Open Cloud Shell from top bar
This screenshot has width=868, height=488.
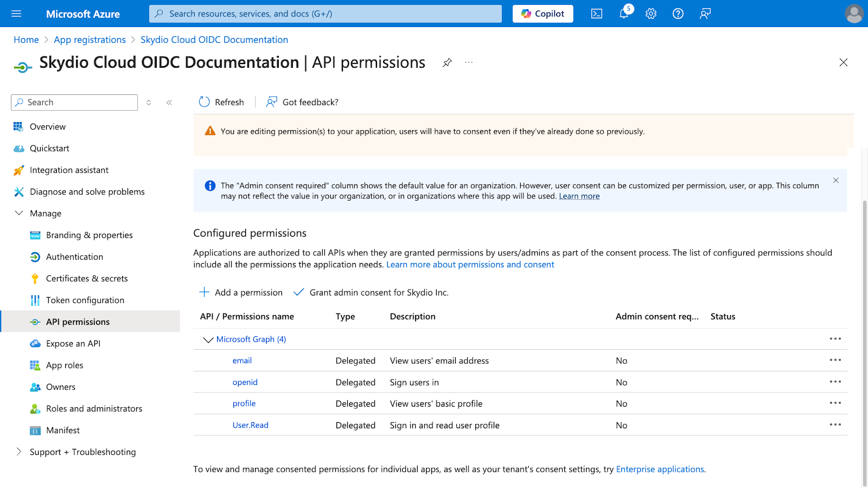coord(597,14)
